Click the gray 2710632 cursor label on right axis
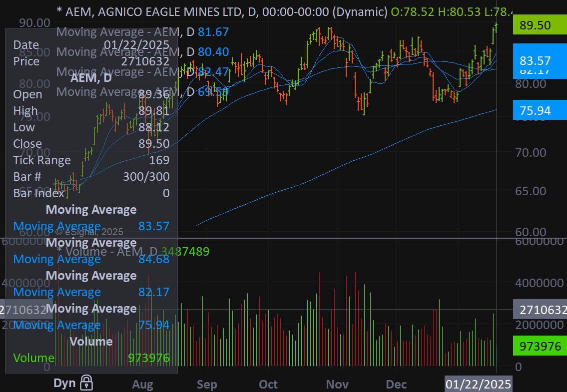 [540, 310]
